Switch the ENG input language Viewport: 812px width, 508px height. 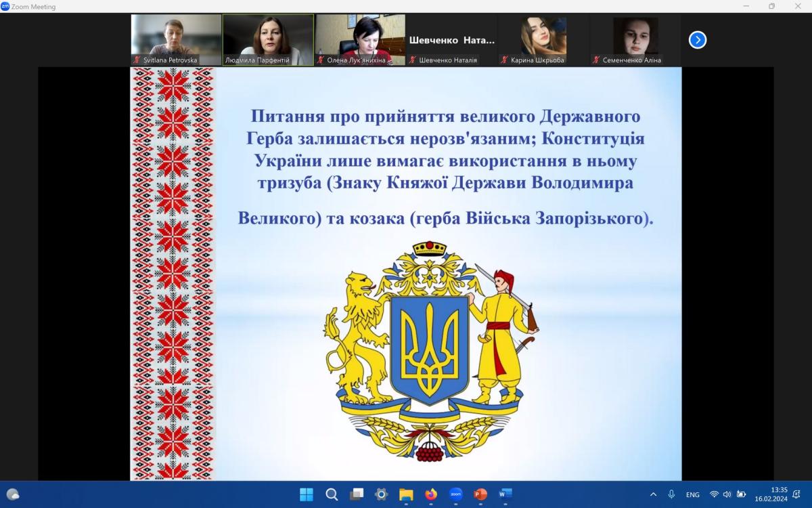(x=692, y=494)
